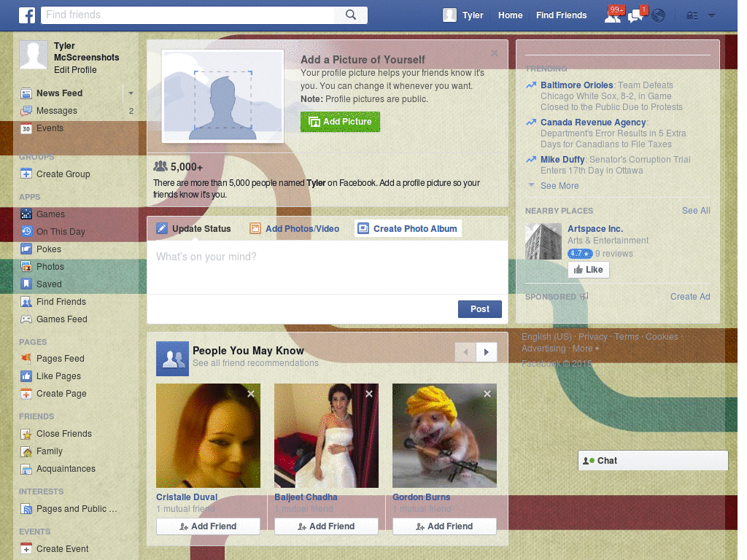Remove Cristalle Duval suggestion
The height and width of the screenshot is (560, 747).
(x=251, y=394)
